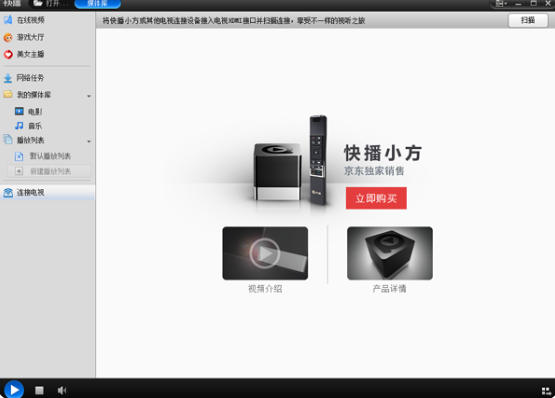Open 在线视频 online video section
Image resolution: width=555 pixels, height=398 pixels.
click(x=24, y=20)
